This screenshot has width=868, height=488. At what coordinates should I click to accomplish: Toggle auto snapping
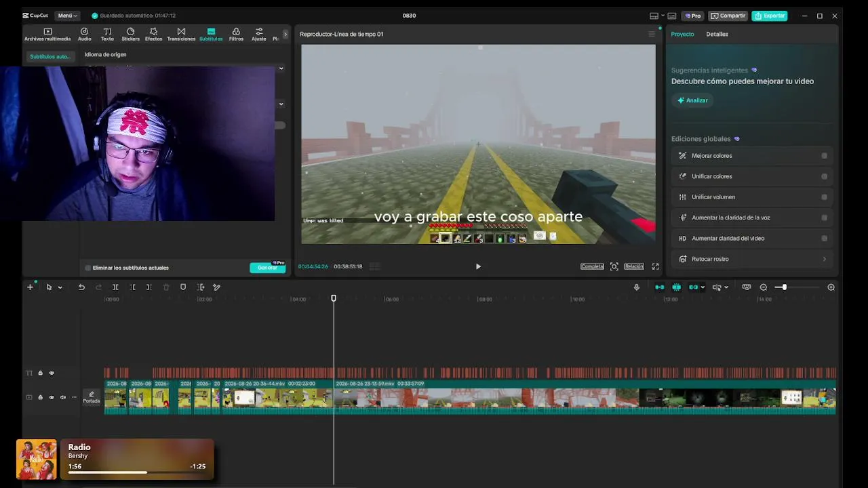(x=676, y=287)
